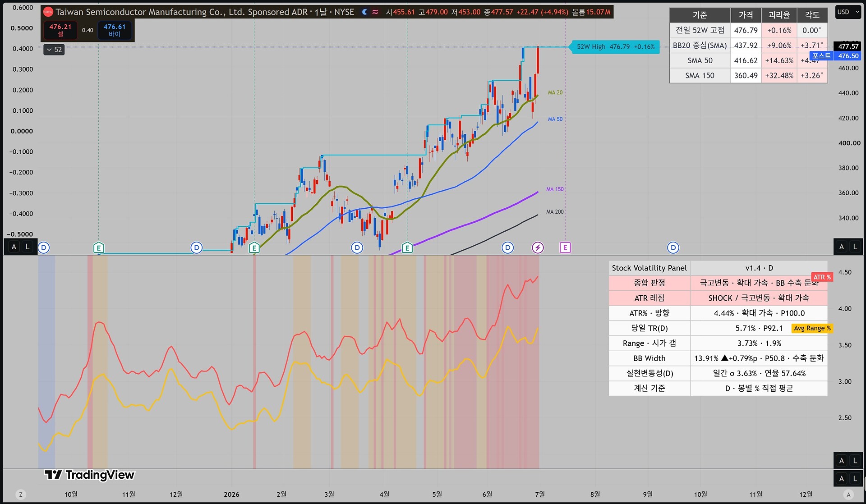Image resolution: width=866 pixels, height=504 pixels.
Task: Click the MA 150 line label
Action: (555, 189)
